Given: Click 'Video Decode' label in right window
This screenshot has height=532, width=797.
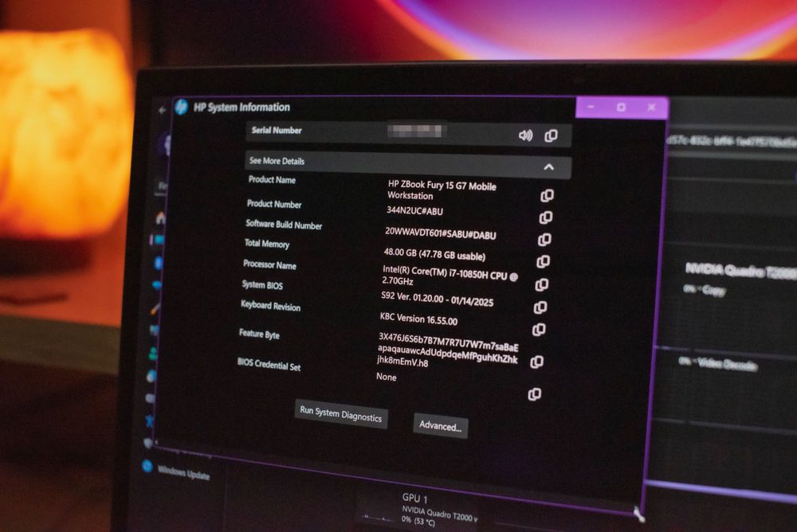Looking at the screenshot, I should pyautogui.click(x=727, y=364).
